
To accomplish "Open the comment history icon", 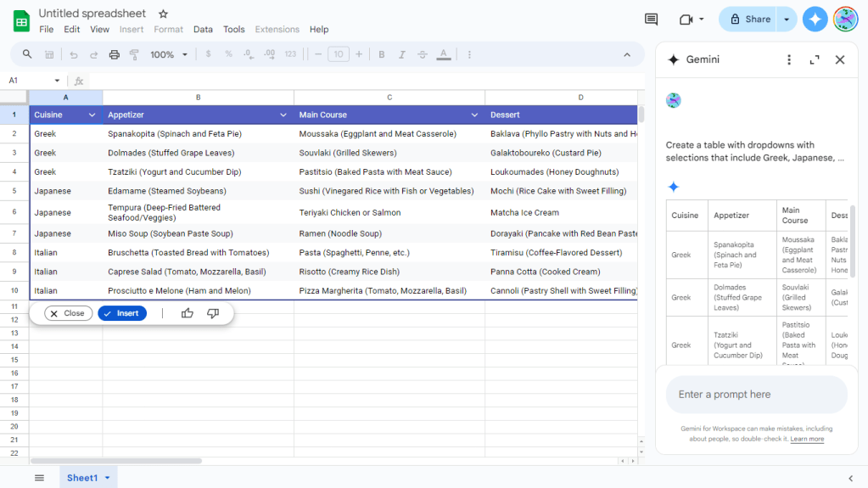I will 651,19.
